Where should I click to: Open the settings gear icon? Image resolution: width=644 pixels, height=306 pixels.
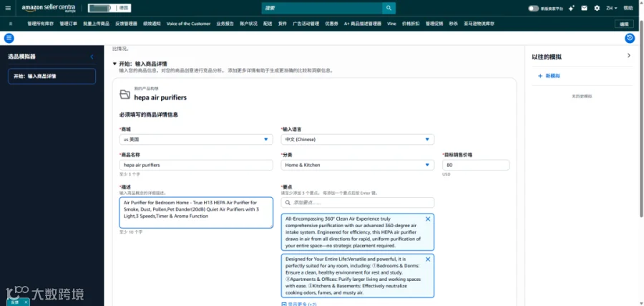pos(597,8)
